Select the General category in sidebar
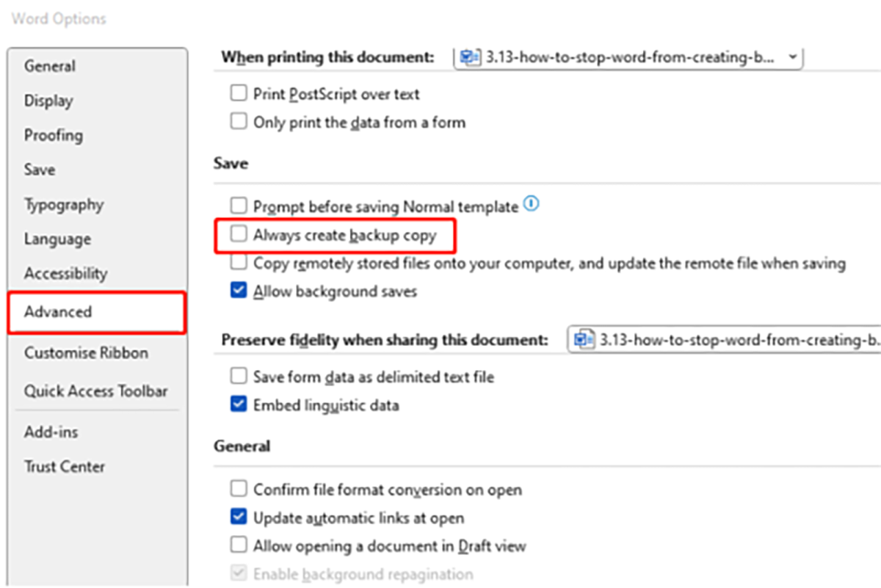The width and height of the screenshot is (881, 588). tap(50, 66)
